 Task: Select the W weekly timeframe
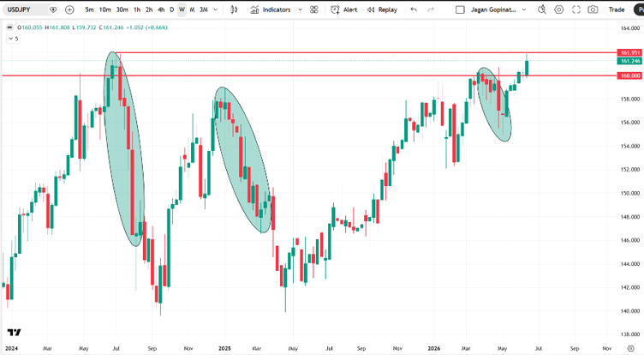pyautogui.click(x=182, y=9)
